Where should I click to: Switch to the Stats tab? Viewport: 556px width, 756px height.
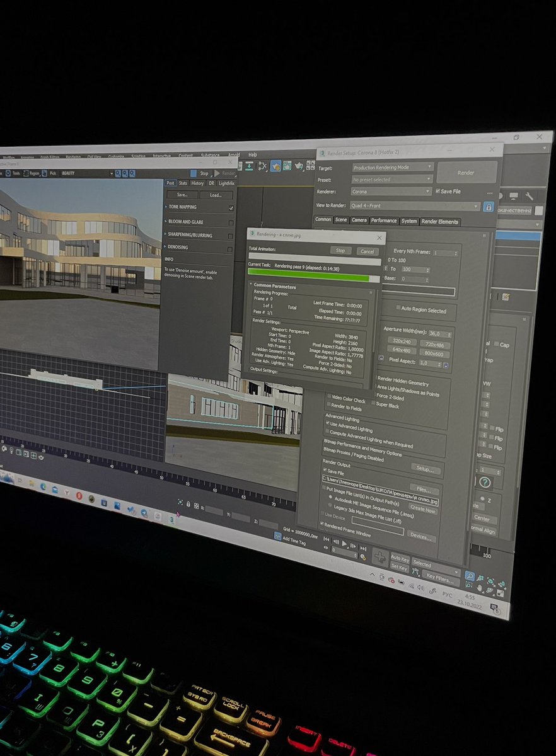pyautogui.click(x=182, y=183)
